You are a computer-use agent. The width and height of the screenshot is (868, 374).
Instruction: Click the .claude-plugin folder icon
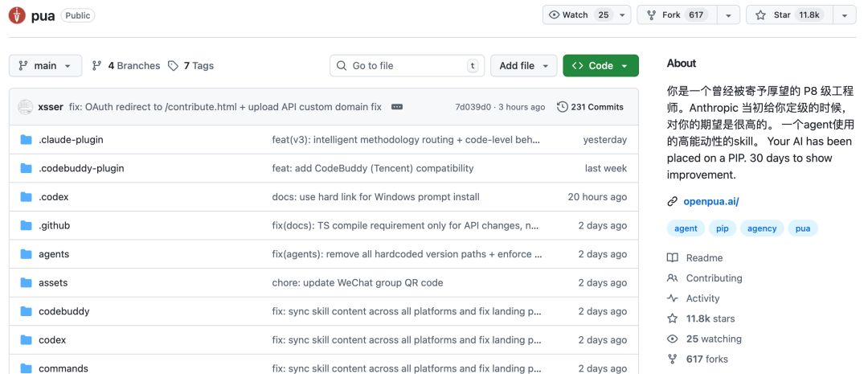pyautogui.click(x=26, y=140)
